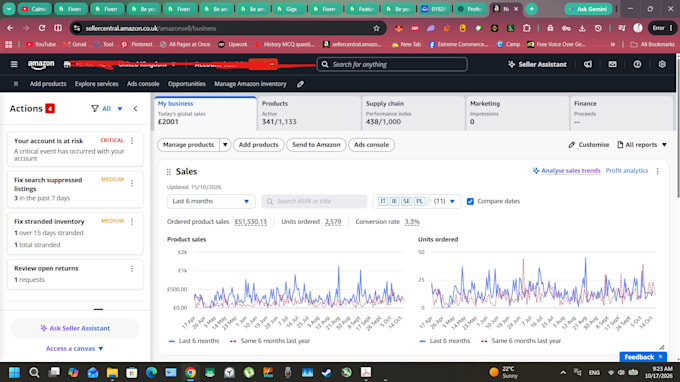Click the Feedback button

639,357
